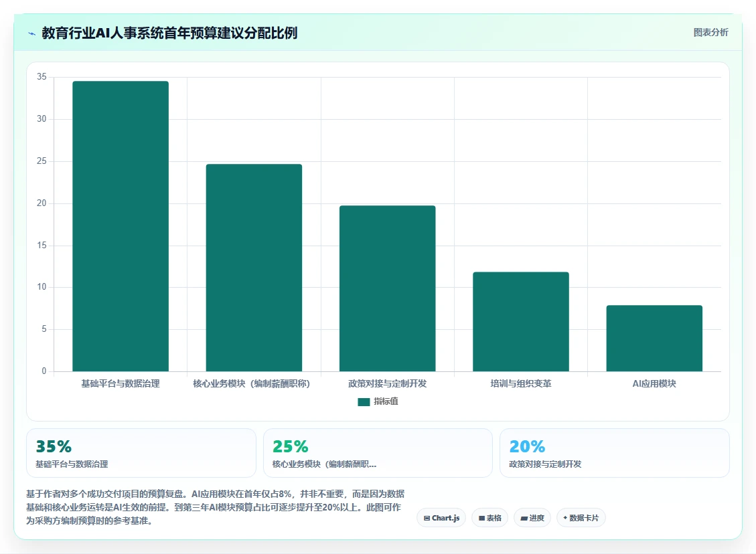Click the 图表分析 label in the header
This screenshot has height=554, width=756.
click(x=710, y=32)
